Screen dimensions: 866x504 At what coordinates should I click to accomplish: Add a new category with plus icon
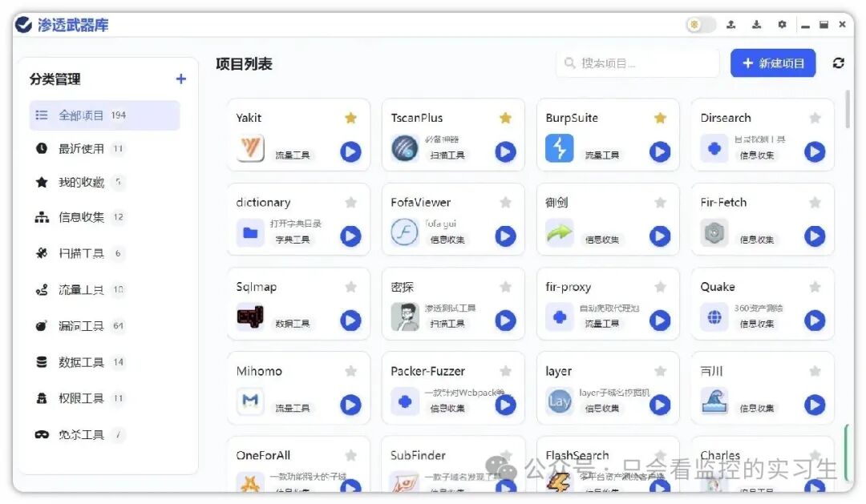(180, 79)
